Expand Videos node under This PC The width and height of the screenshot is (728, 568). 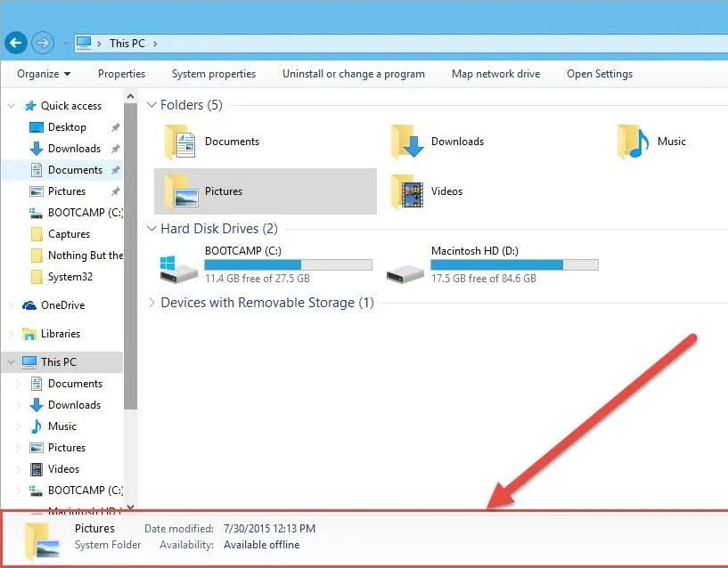(19, 469)
